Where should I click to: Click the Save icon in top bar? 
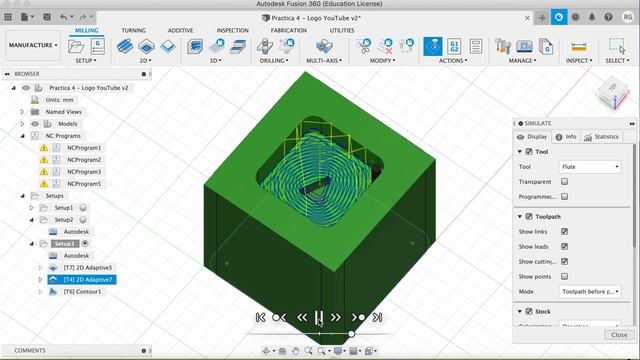pyautogui.click(x=47, y=17)
